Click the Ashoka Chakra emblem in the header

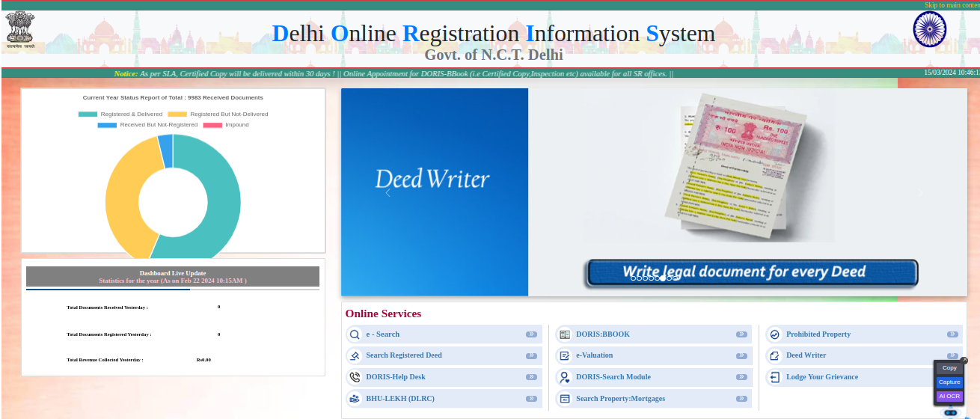coord(930,29)
